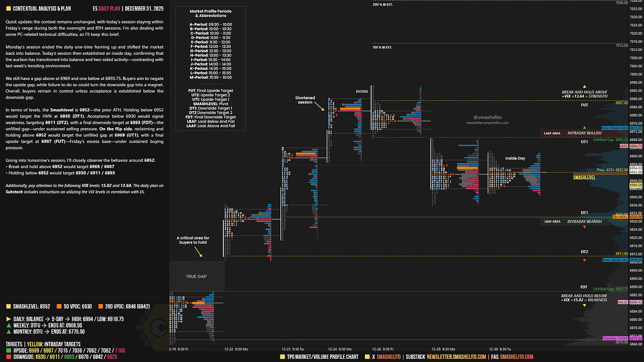Click the yellow square before X SMASHELITO
The height and width of the screenshot is (362, 644).
367,357
